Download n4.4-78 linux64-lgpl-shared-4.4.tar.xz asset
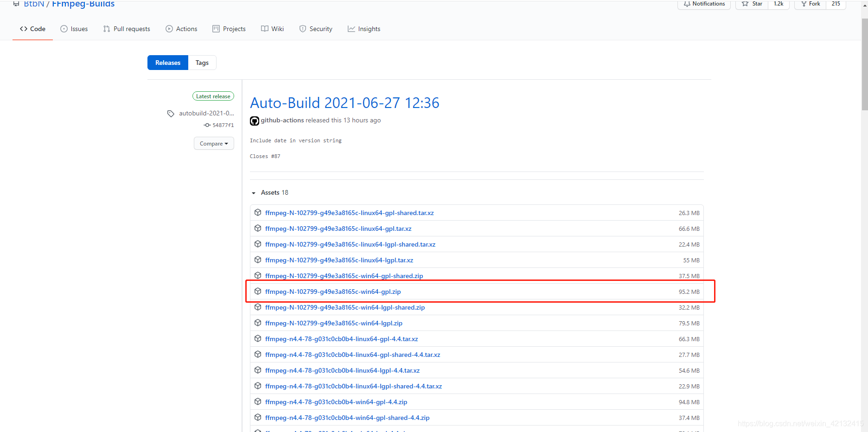Image resolution: width=868 pixels, height=432 pixels. coord(354,386)
